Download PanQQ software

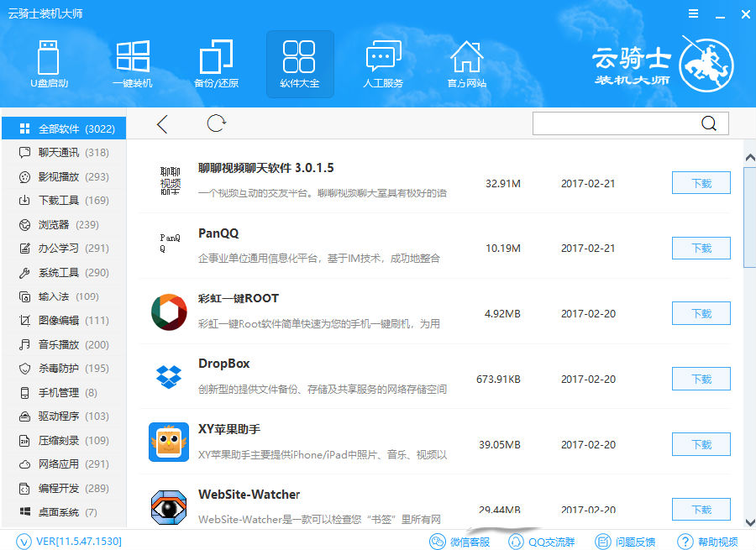(701, 249)
